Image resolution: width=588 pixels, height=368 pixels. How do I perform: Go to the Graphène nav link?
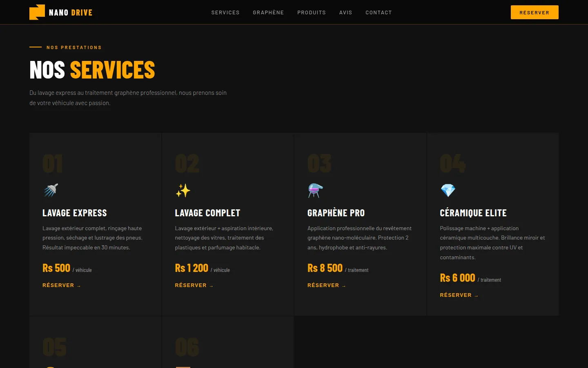pyautogui.click(x=268, y=13)
